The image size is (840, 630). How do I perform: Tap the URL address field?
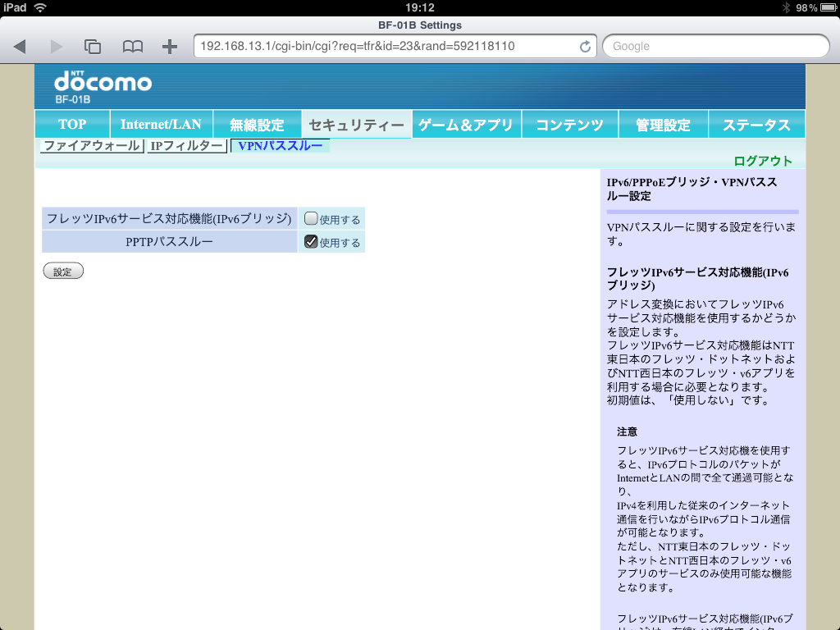tap(395, 47)
